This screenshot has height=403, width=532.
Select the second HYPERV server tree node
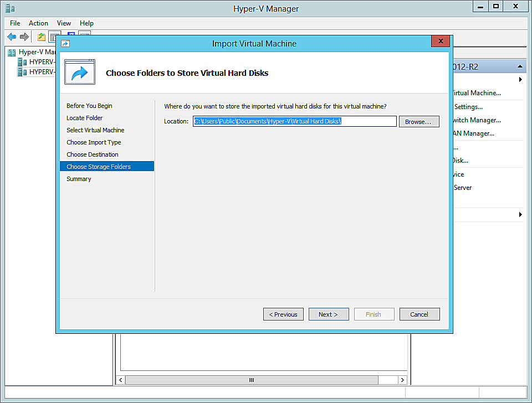37,72
